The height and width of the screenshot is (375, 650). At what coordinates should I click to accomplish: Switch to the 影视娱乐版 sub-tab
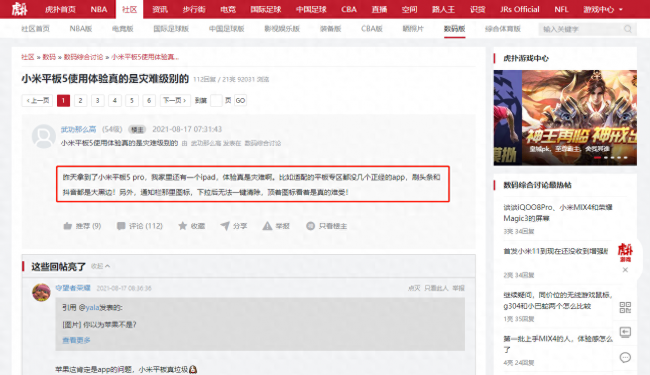tap(282, 29)
